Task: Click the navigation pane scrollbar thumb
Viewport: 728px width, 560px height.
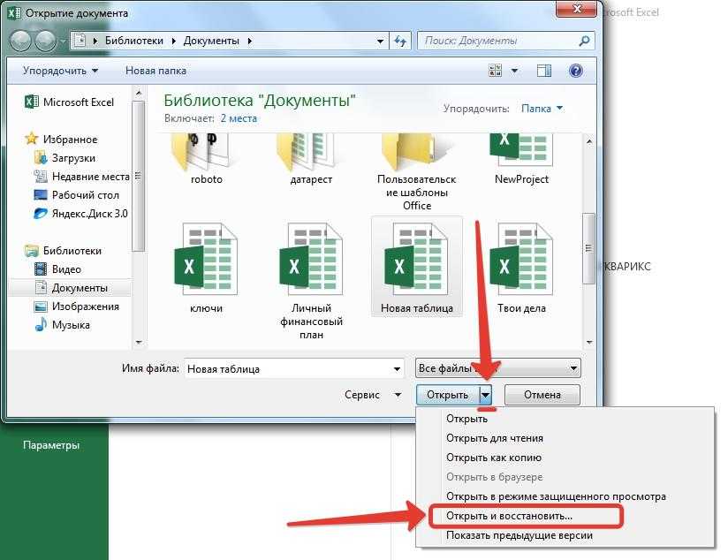Action: [x=138, y=177]
